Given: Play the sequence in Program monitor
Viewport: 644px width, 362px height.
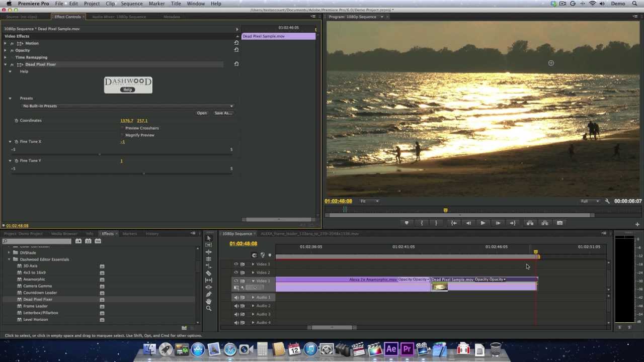Looking at the screenshot, I should pos(483,223).
